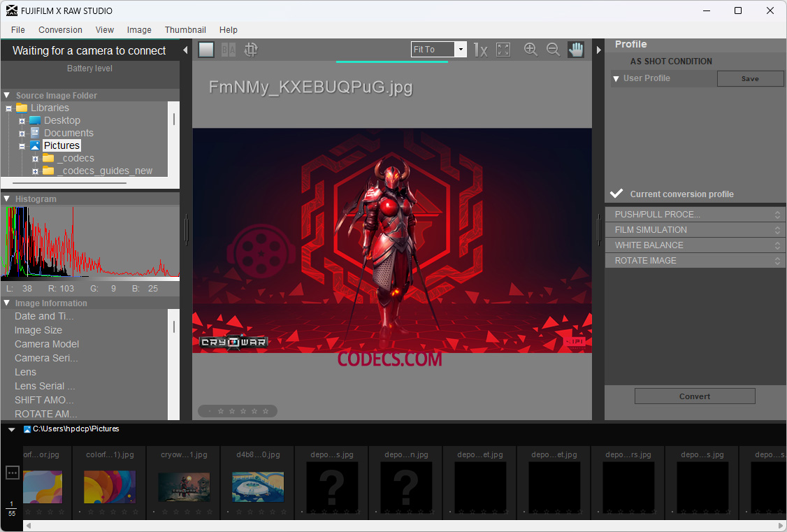Expand the Desktop tree node
Viewport: 787px width, 532px height.
point(22,121)
